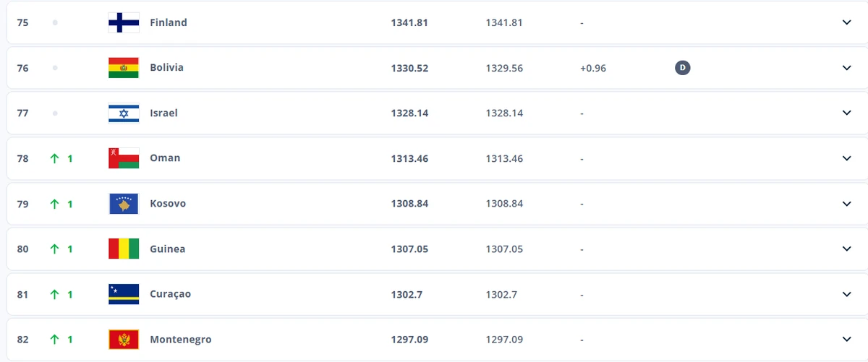Click the Montenegro flag icon
The height and width of the screenshot is (362, 868).
[x=124, y=340]
